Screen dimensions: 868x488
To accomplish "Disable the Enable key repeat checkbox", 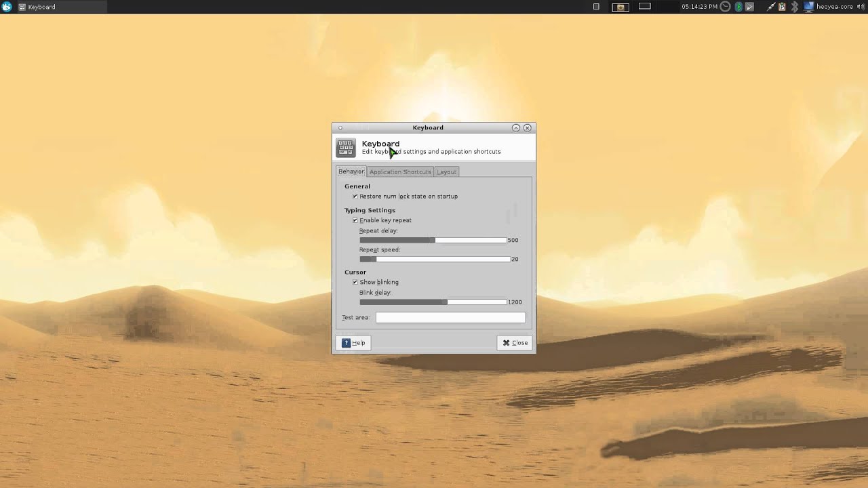I will coord(355,220).
